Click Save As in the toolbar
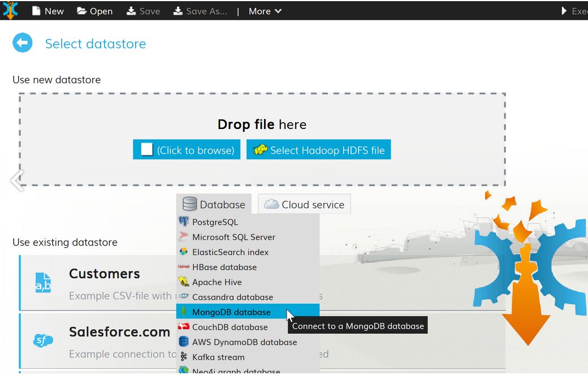Image resolution: width=588 pixels, height=375 pixels. click(200, 11)
